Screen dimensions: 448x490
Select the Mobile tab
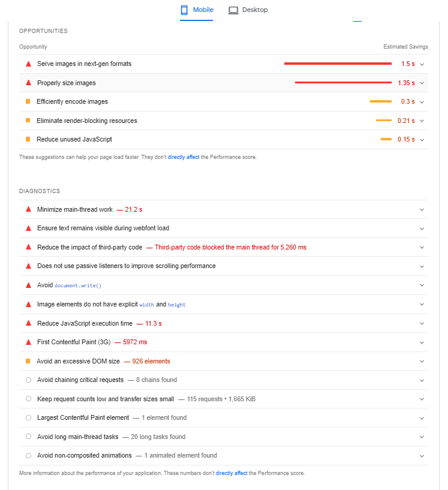[197, 10]
